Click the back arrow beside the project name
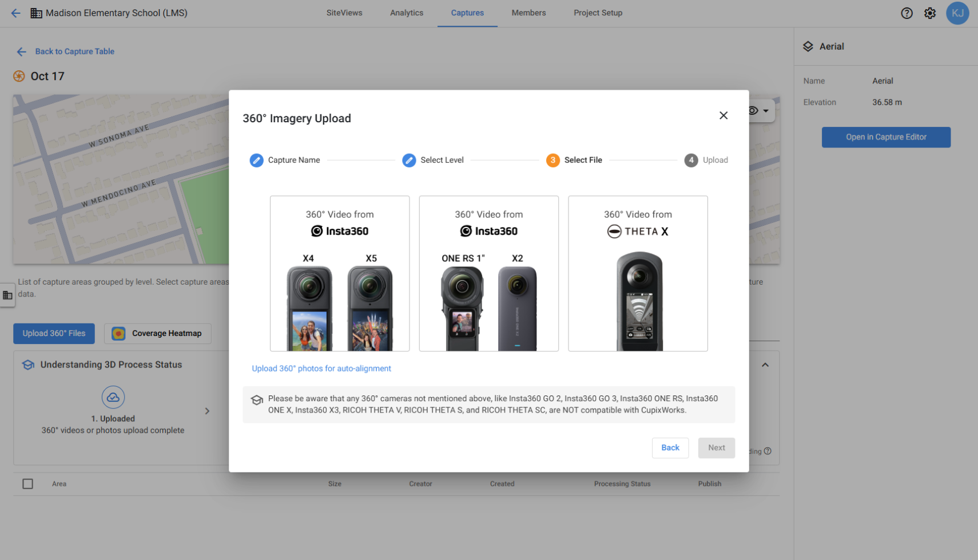Screen dimensions: 978x560 click(x=15, y=13)
